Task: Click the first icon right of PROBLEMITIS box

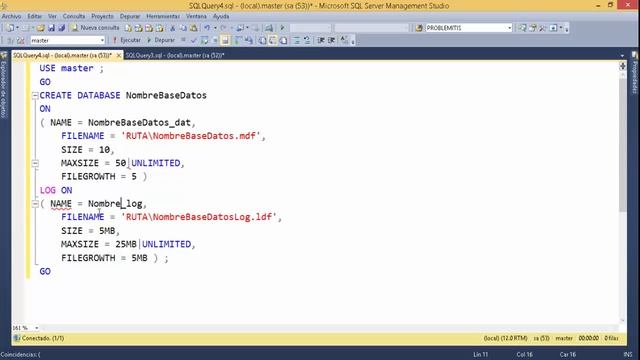Action: [x=522, y=28]
